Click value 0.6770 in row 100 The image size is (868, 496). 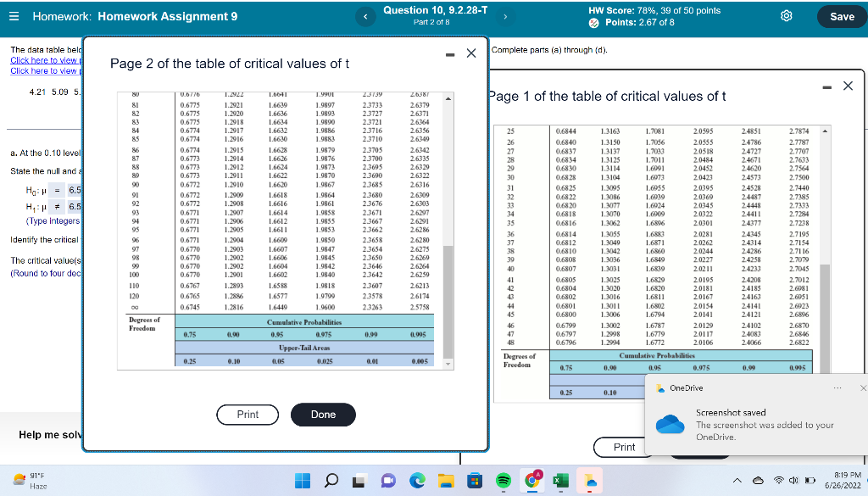[x=190, y=275]
